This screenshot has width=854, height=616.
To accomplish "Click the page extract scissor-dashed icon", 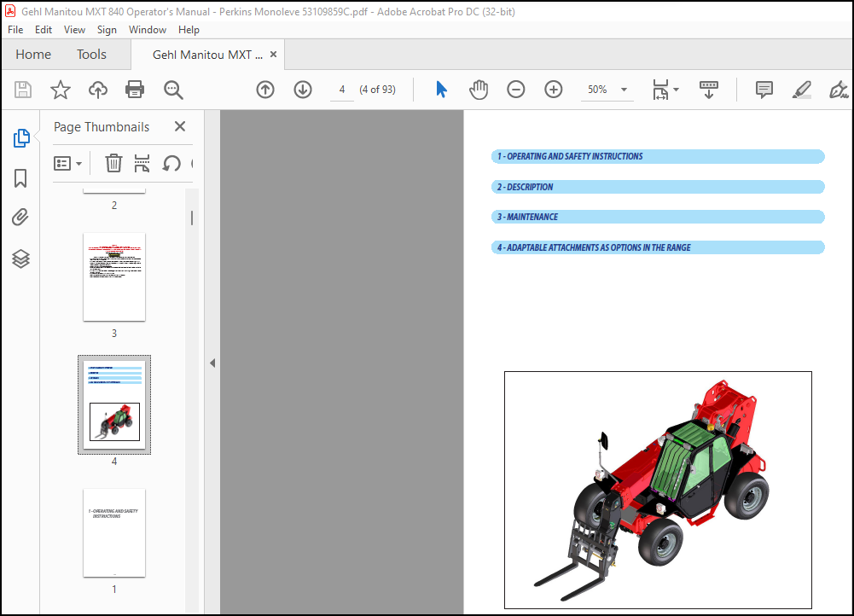I will pos(142,163).
